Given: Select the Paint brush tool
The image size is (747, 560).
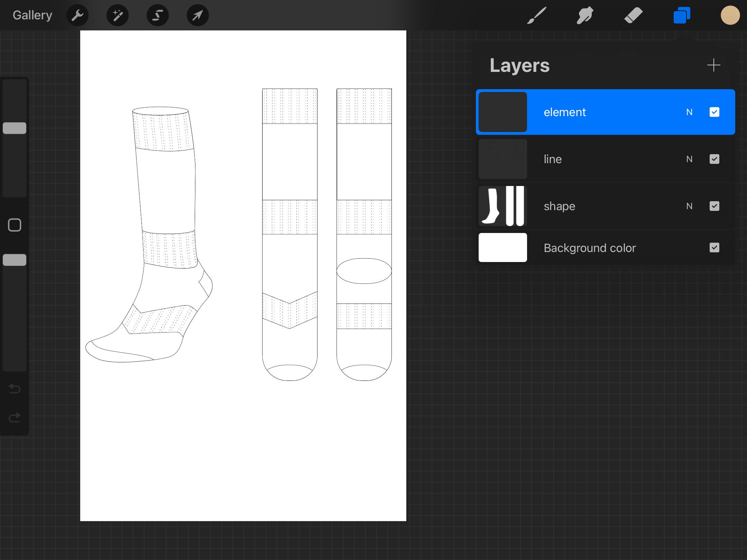Looking at the screenshot, I should click(x=536, y=15).
